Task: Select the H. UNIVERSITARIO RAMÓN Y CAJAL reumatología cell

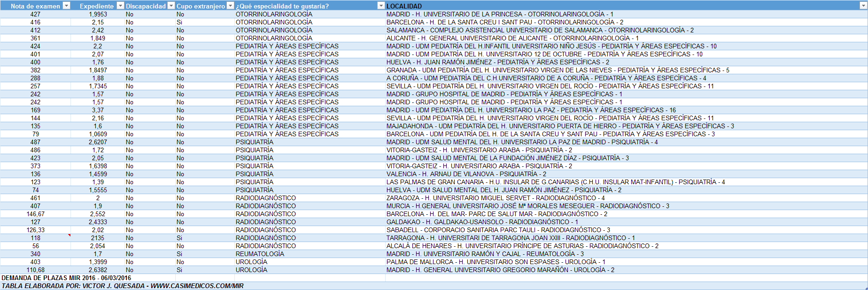Action: pyautogui.click(x=626, y=254)
